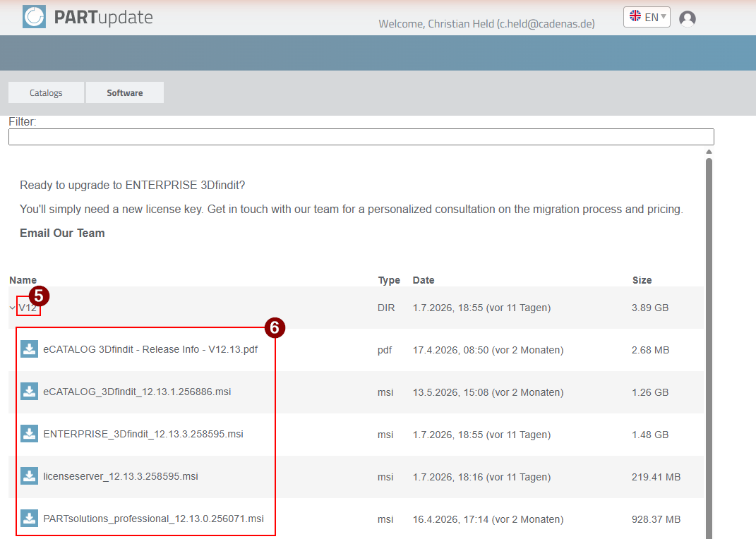Click the 1.26 GB size value

pyautogui.click(x=650, y=392)
